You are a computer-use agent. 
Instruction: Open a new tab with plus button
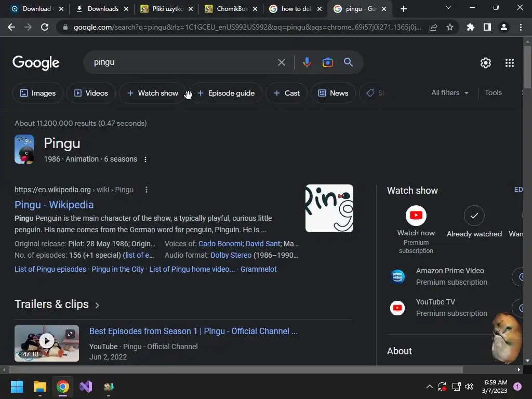coord(403,9)
